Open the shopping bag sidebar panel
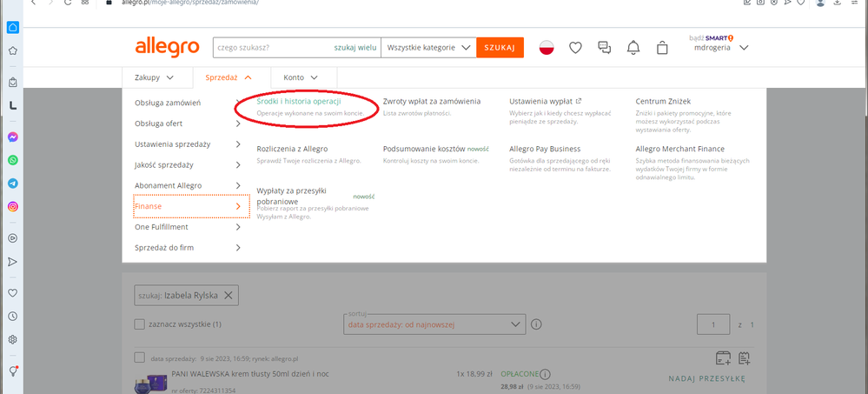 coord(13,82)
